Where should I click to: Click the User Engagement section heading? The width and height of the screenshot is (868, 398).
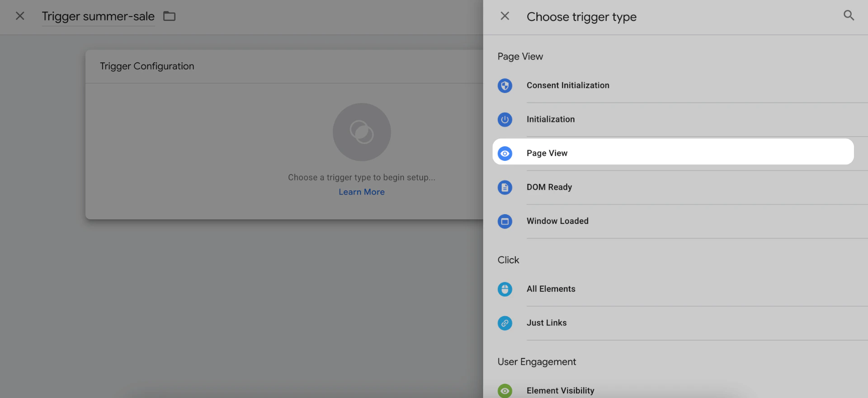pyautogui.click(x=537, y=361)
